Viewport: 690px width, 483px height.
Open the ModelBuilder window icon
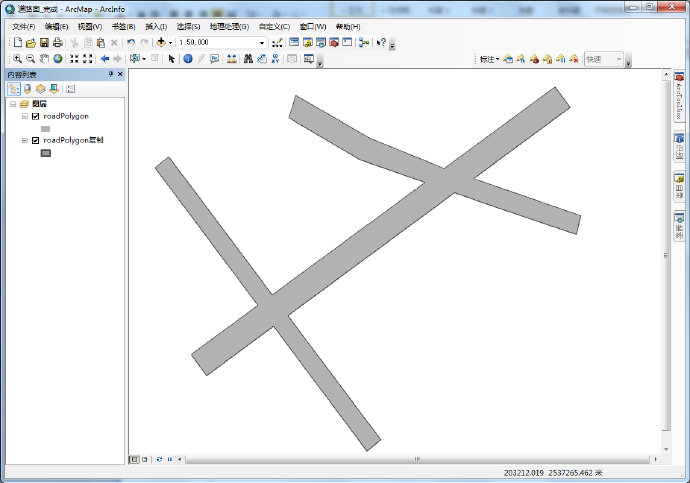click(364, 42)
